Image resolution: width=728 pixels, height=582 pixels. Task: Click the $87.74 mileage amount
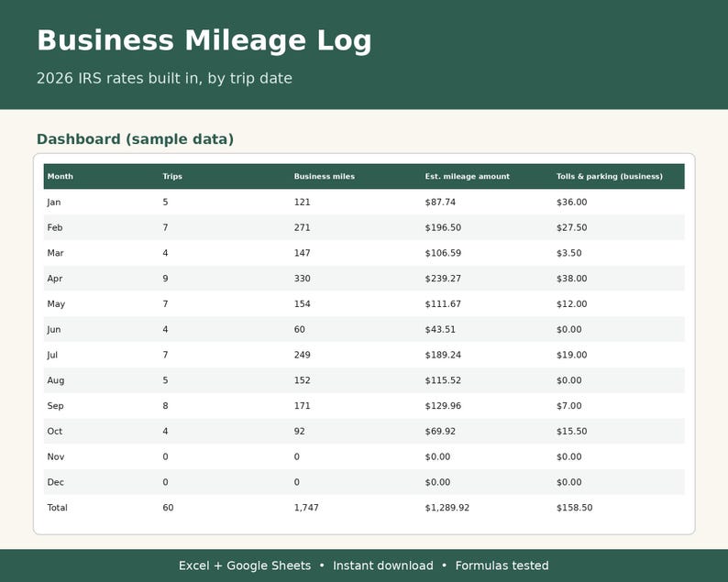pos(440,203)
